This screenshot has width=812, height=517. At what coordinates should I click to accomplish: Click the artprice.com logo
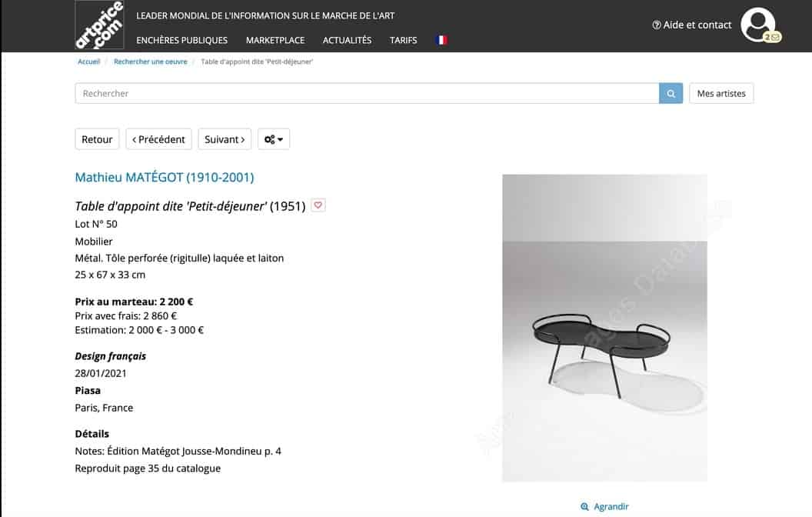(x=99, y=25)
